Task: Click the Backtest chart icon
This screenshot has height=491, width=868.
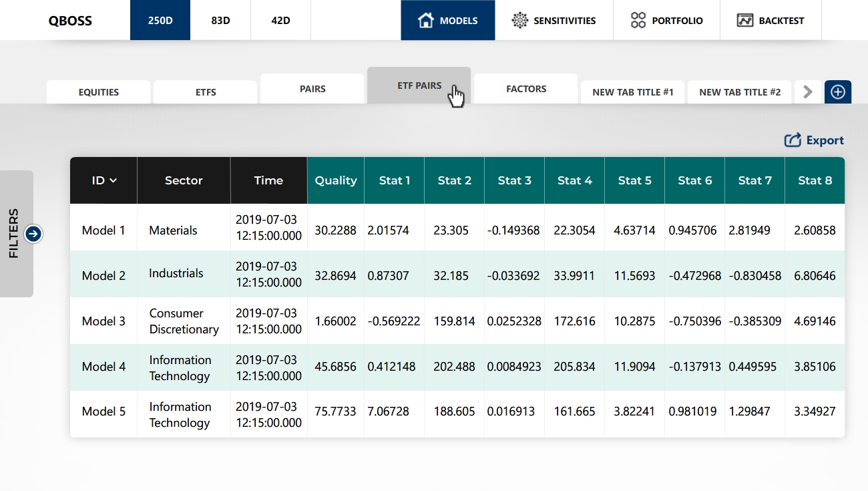Action: (x=745, y=21)
